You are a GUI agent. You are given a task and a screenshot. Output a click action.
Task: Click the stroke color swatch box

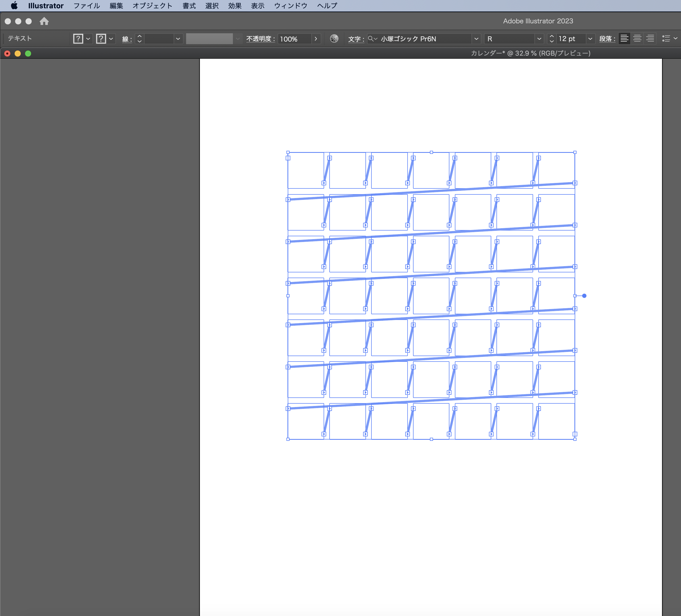click(101, 39)
